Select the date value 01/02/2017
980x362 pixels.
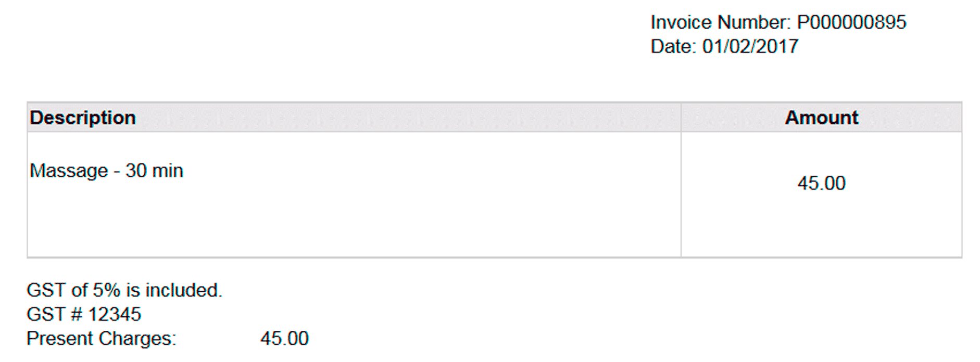pyautogui.click(x=750, y=46)
